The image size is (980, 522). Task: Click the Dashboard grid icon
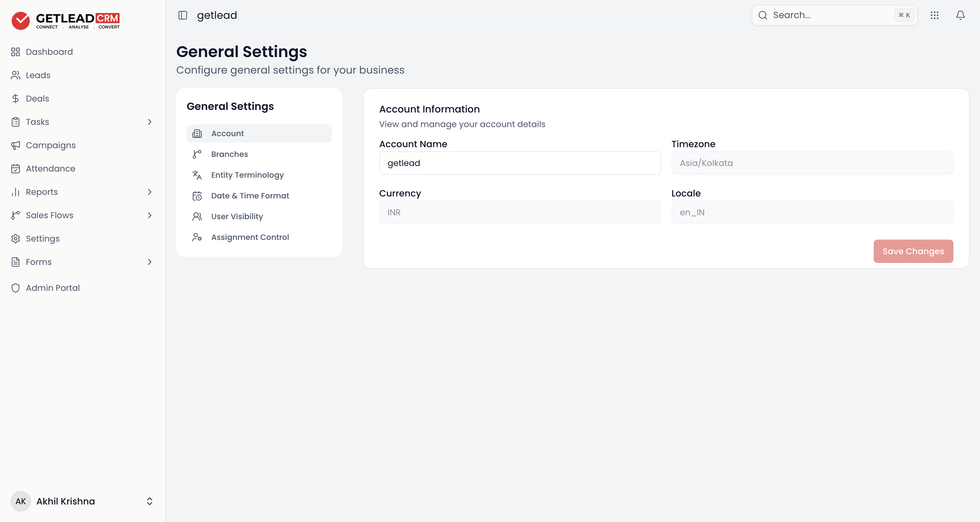coord(16,52)
